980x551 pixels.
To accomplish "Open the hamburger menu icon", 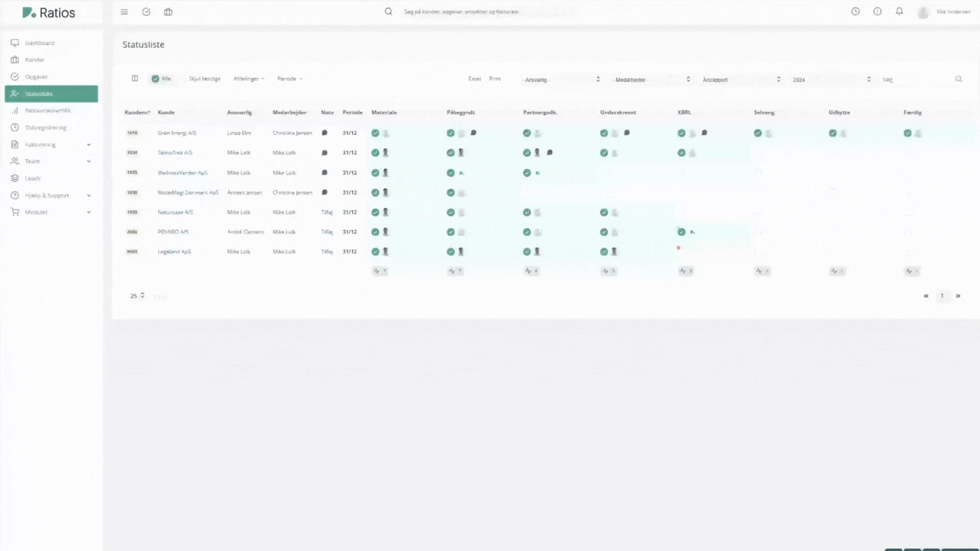I will (124, 12).
